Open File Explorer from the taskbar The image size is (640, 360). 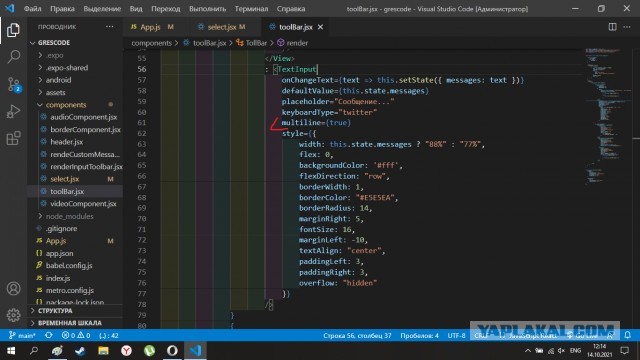[103, 351]
